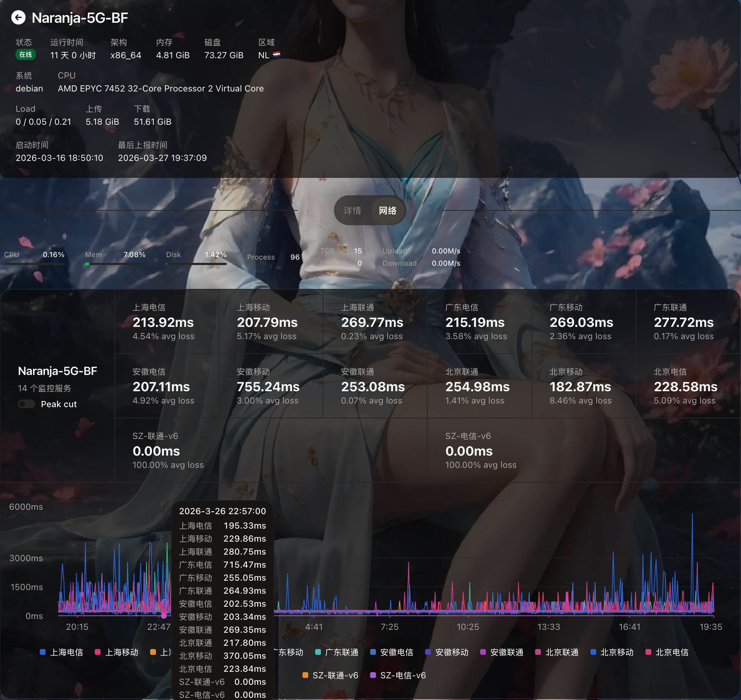Toggle 上海移动 legend color marker
Image resolution: width=741 pixels, height=700 pixels.
98,652
